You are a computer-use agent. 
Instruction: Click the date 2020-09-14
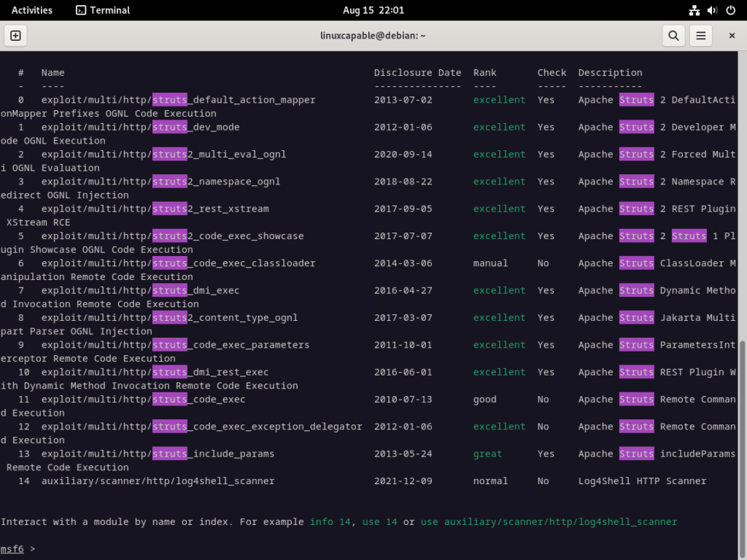403,155
